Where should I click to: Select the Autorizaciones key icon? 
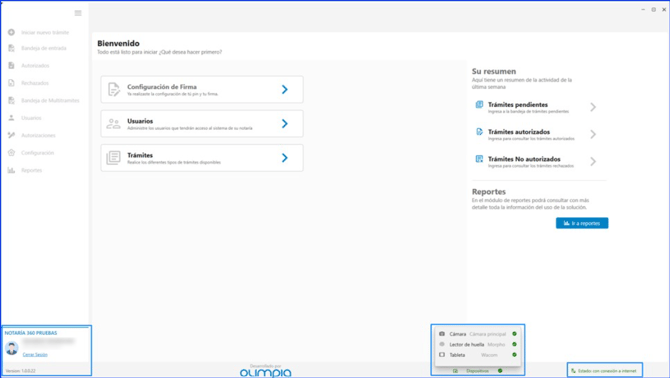pyautogui.click(x=12, y=135)
